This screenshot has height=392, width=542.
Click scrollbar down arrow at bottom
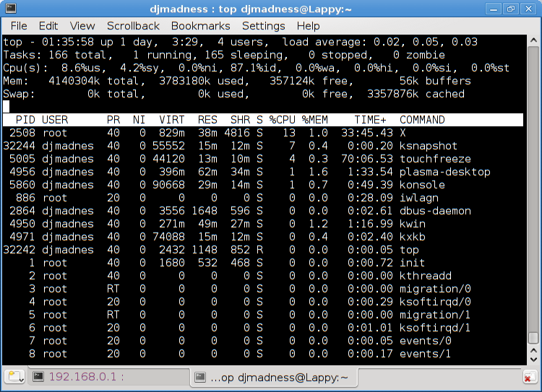(x=533, y=360)
